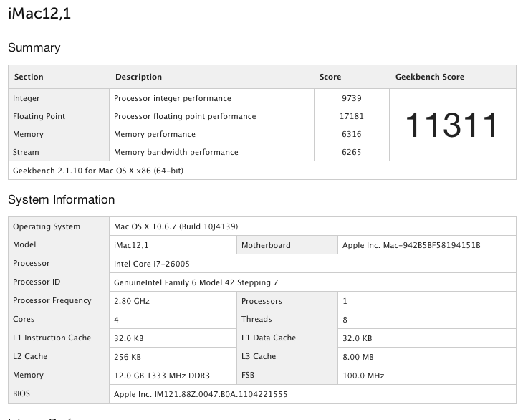Viewport: 518px width, 420px height.
Task: Click the Score column header
Action: [x=330, y=77]
